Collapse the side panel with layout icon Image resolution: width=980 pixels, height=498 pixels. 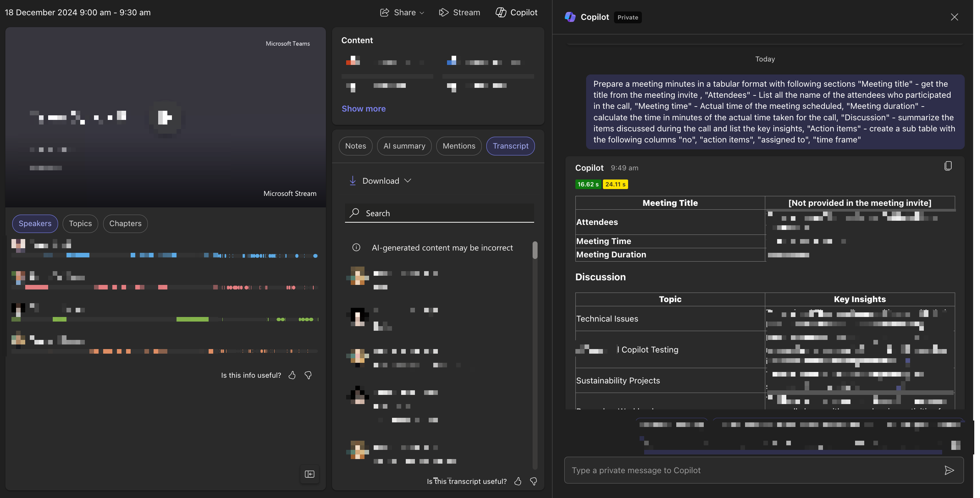point(309,474)
